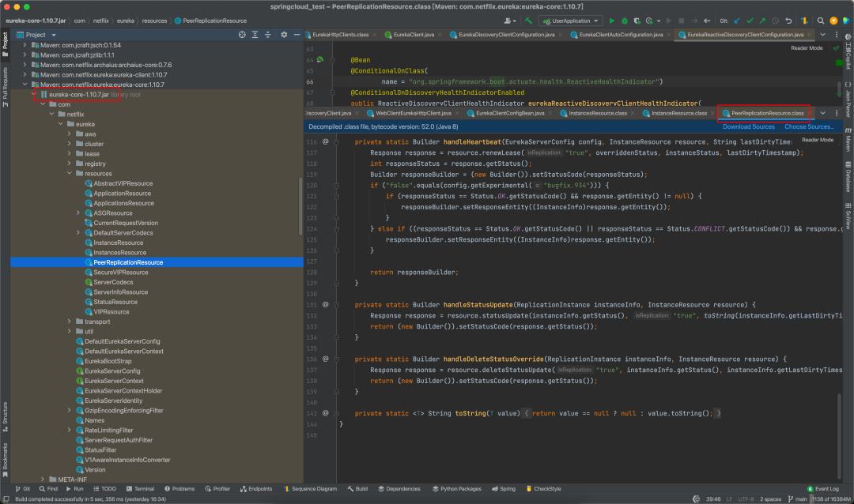Start debugging with the bug icon

coord(624,21)
